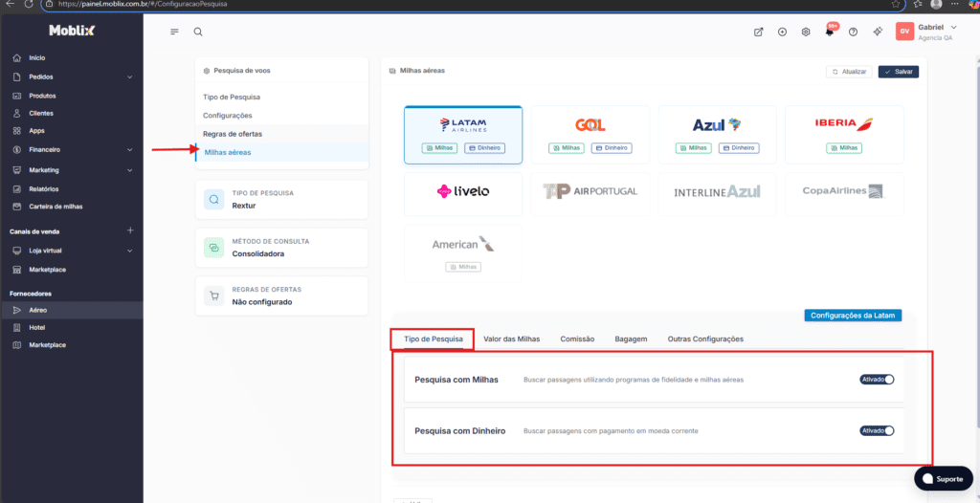The width and height of the screenshot is (980, 503).
Task: Select the American Airlines card
Action: point(463,253)
